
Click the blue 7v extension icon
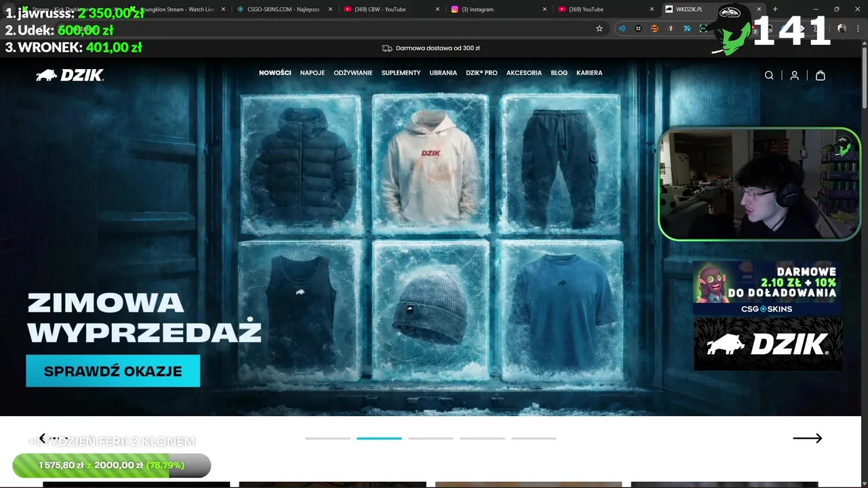pyautogui.click(x=687, y=28)
